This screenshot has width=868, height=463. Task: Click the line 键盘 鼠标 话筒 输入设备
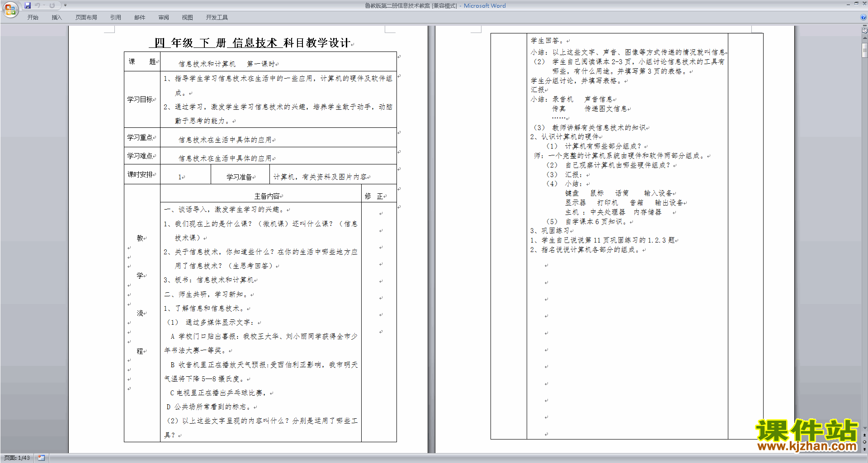(x=620, y=193)
